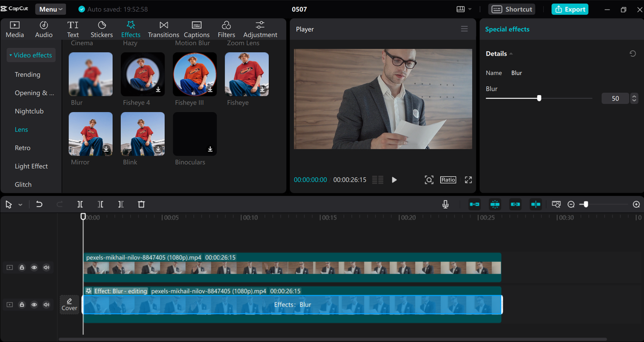Undo the last action
644x342 pixels.
(x=39, y=204)
